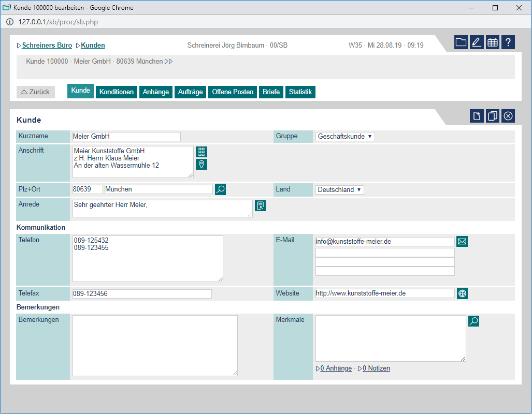532x414 pixels.
Task: Open the table grid icon in header
Action: point(493,42)
